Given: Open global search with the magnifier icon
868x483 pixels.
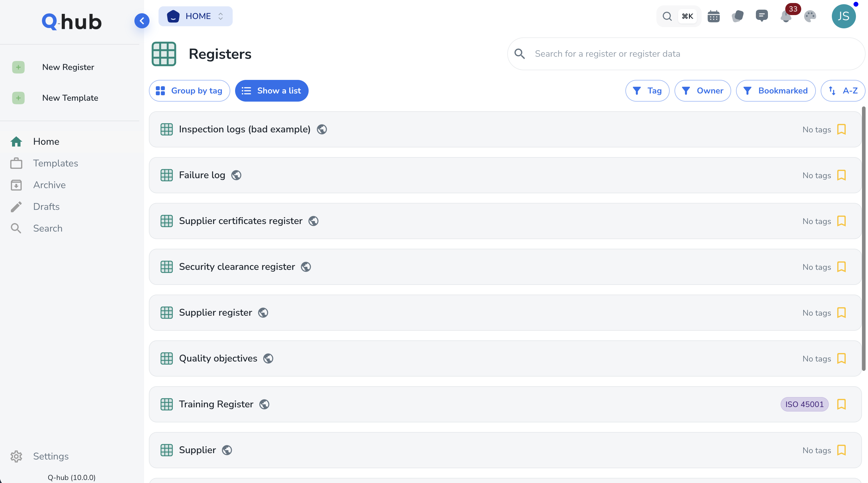Looking at the screenshot, I should click(x=667, y=16).
